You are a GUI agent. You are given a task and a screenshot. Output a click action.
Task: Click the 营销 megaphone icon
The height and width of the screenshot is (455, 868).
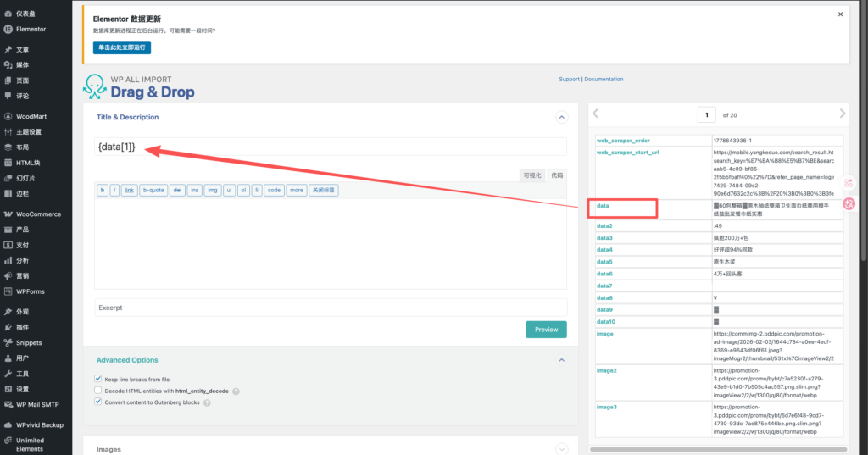(8, 275)
